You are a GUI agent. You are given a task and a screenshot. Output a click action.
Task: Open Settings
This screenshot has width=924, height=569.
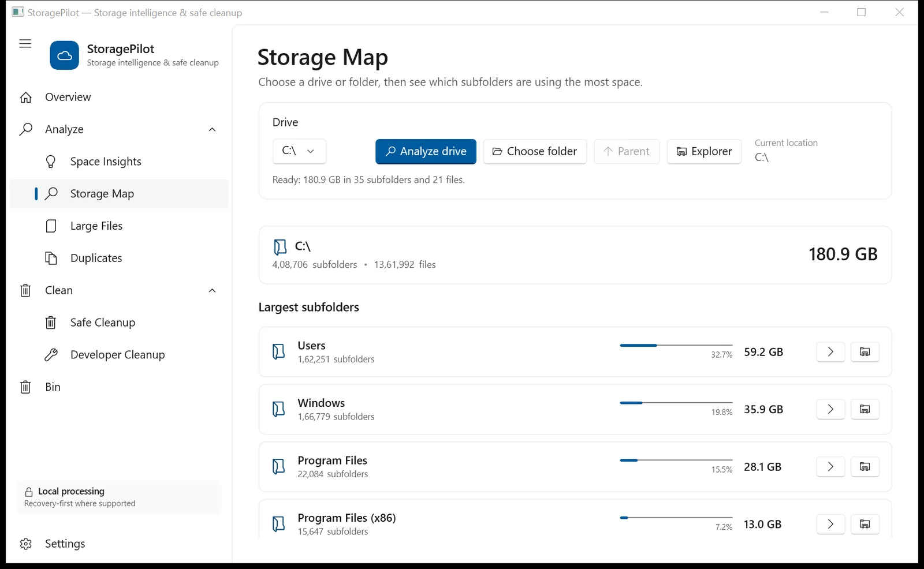[x=119, y=544]
